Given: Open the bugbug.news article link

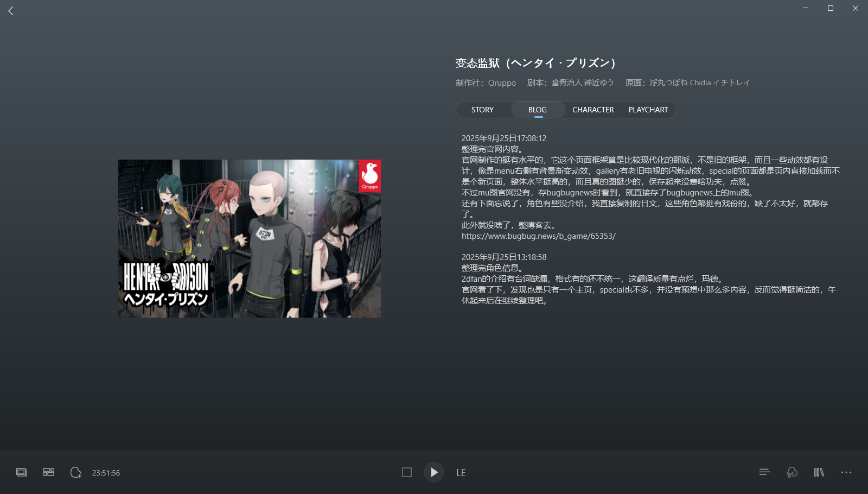Looking at the screenshot, I should (538, 236).
